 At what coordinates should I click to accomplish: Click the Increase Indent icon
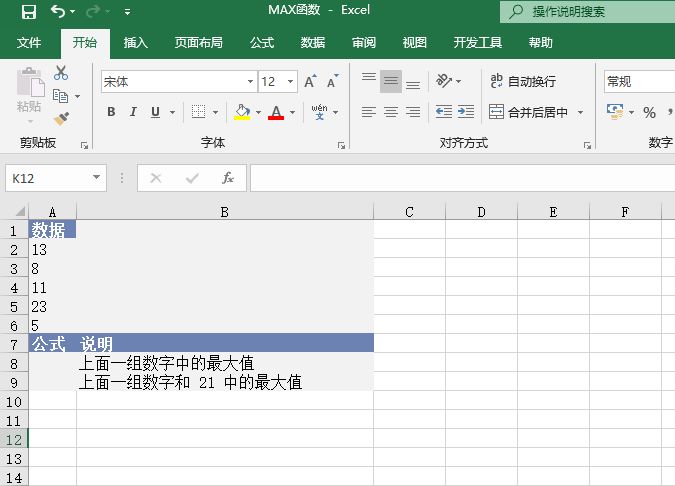465,112
